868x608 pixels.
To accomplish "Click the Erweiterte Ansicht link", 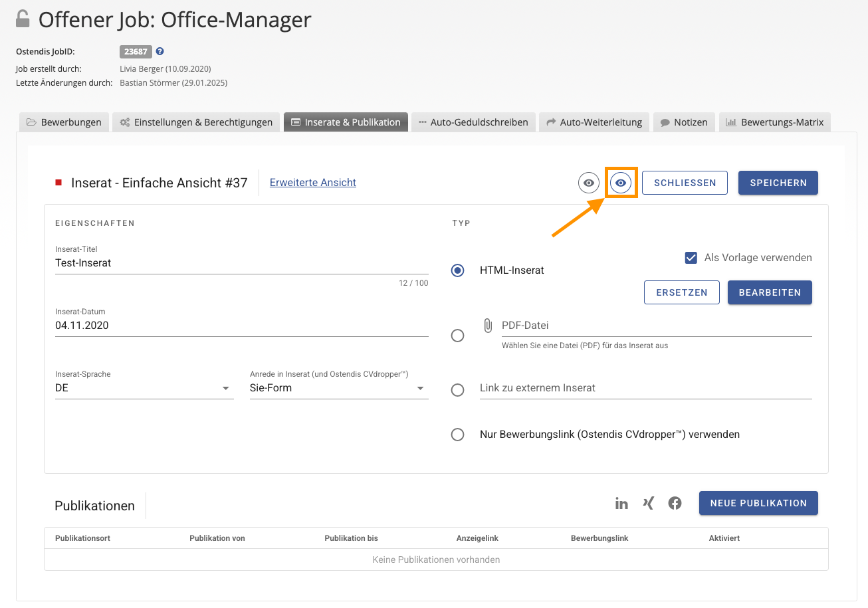I will click(x=313, y=183).
